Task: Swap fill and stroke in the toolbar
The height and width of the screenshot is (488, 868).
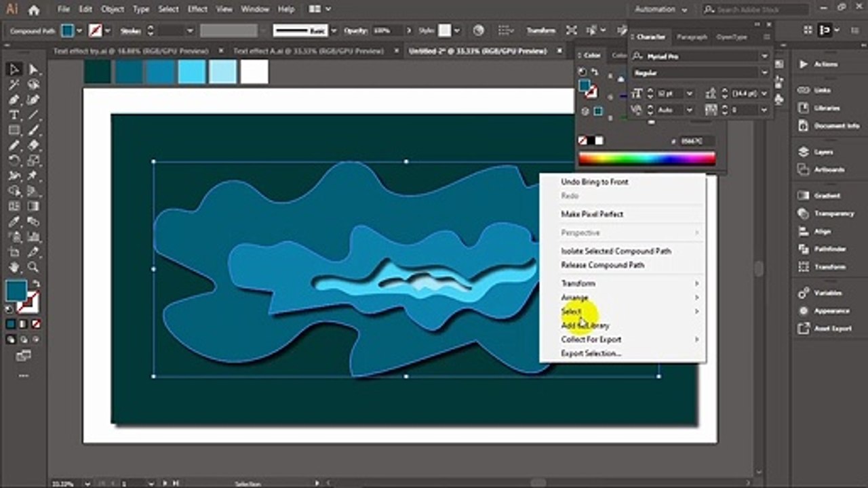Action: 36,284
